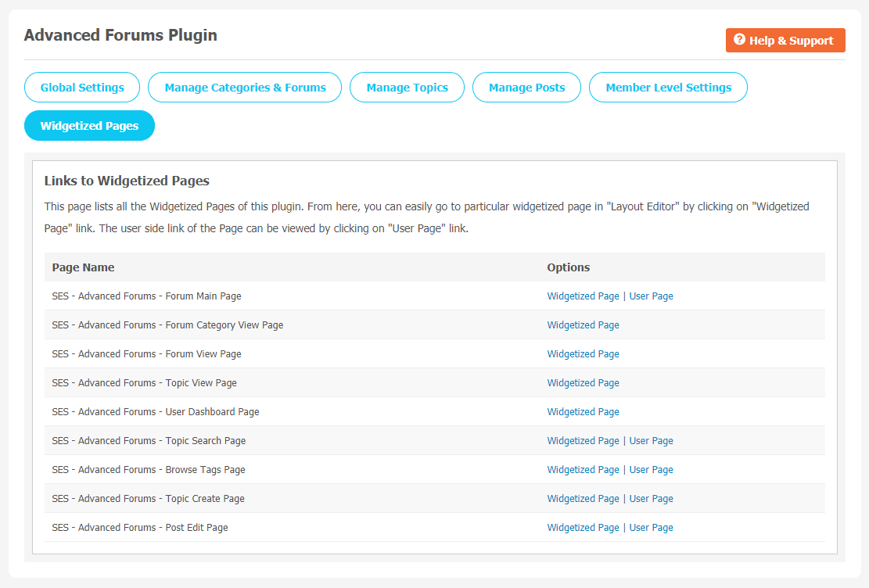This screenshot has width=869, height=588.
Task: Open User Page link for Forum Main Page
Action: coord(651,296)
